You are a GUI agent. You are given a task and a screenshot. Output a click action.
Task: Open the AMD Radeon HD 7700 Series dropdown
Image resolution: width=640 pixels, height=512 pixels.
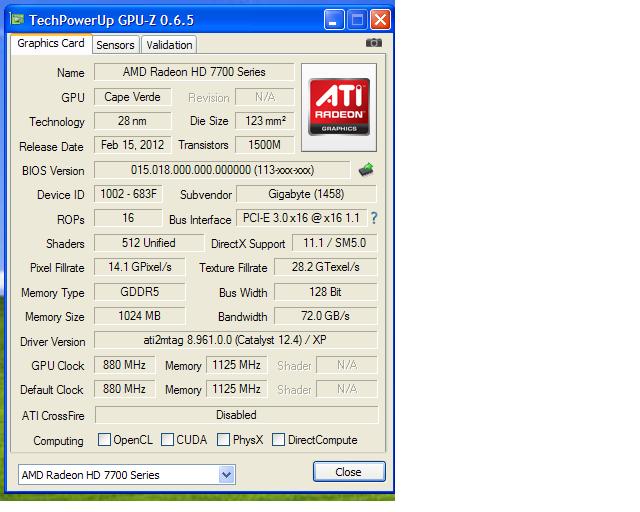(226, 474)
